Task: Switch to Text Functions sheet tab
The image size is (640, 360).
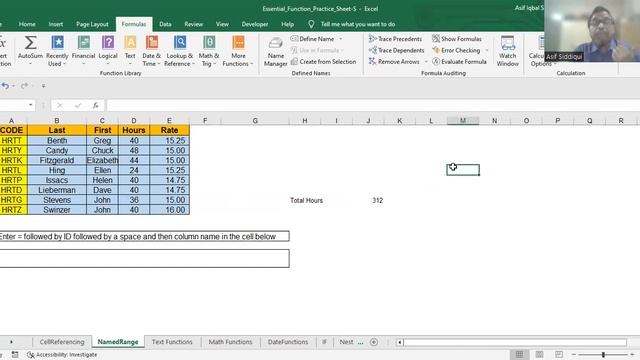Action: tap(172, 342)
